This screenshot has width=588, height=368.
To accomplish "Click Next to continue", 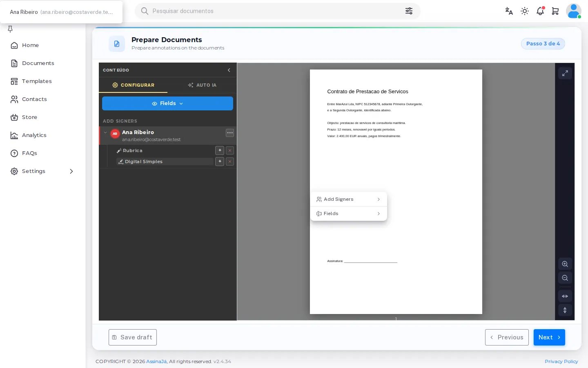I will [x=549, y=337].
